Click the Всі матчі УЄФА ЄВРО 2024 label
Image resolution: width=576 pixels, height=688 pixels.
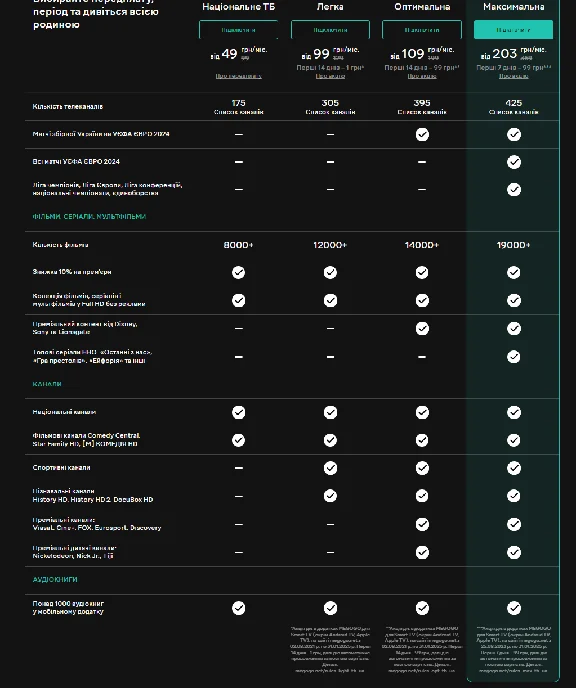tap(76, 161)
